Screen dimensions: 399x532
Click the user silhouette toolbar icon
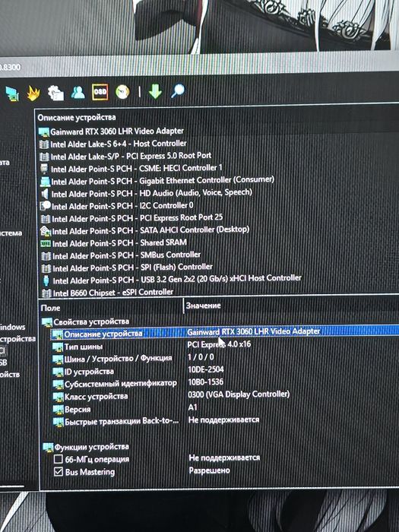coord(78,92)
